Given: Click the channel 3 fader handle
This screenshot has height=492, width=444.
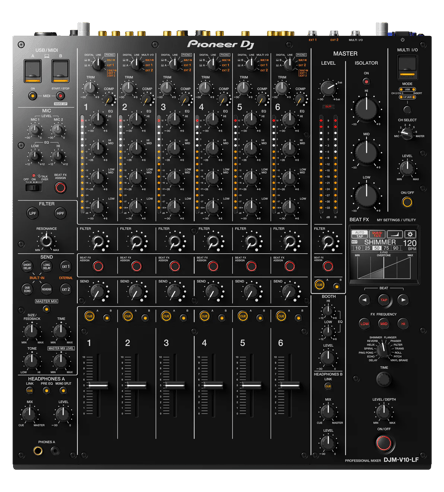Looking at the screenshot, I should (x=175, y=385).
